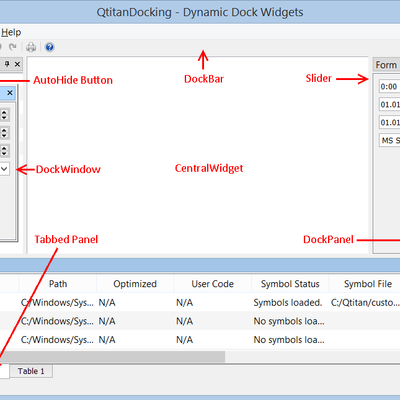Select User Code N/A in Symbols loaded row
The height and width of the screenshot is (400, 400).
213,302
